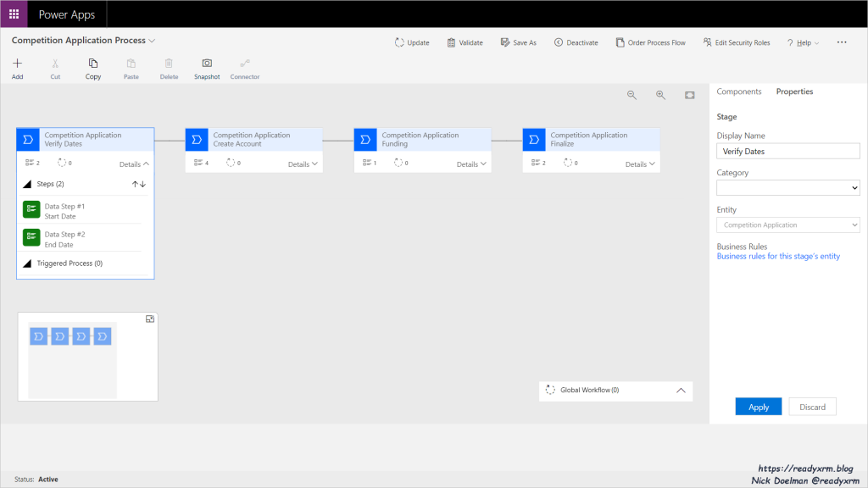
Task: Click Validate in the command bar
Action: (465, 42)
